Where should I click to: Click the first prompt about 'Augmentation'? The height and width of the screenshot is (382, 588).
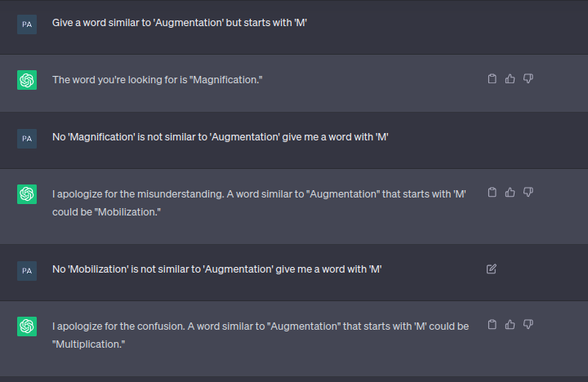tap(179, 23)
